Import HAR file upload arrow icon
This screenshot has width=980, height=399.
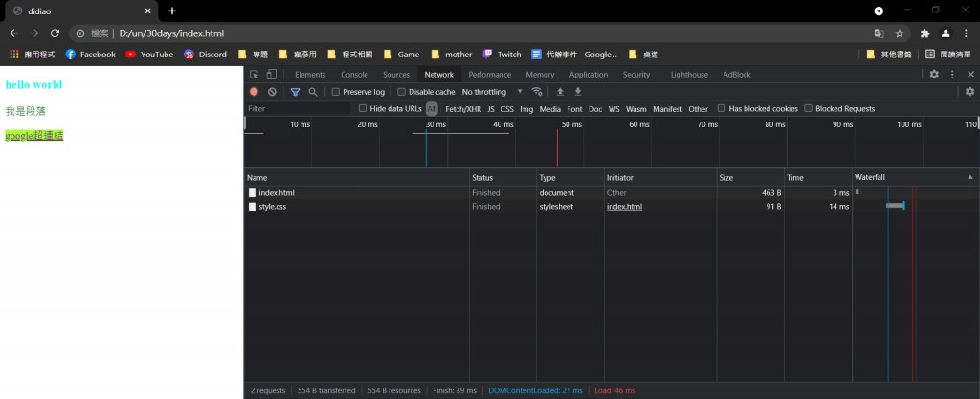(x=560, y=92)
